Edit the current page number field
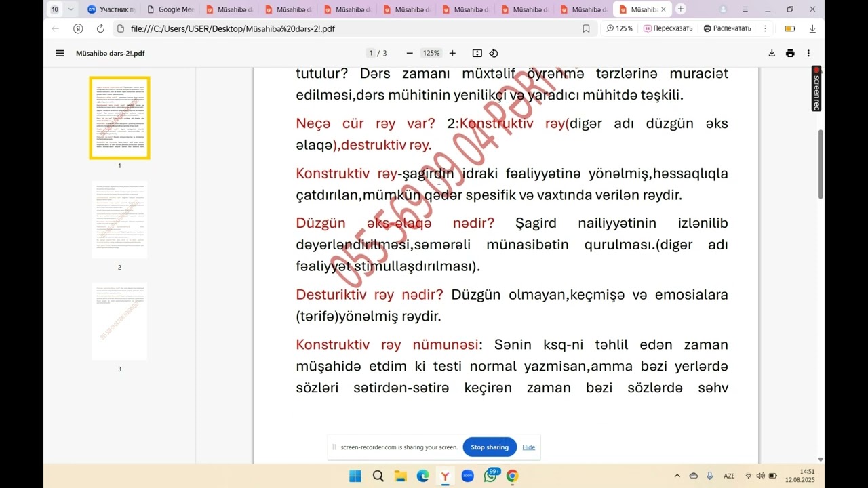Viewport: 868px width, 488px height. click(371, 53)
